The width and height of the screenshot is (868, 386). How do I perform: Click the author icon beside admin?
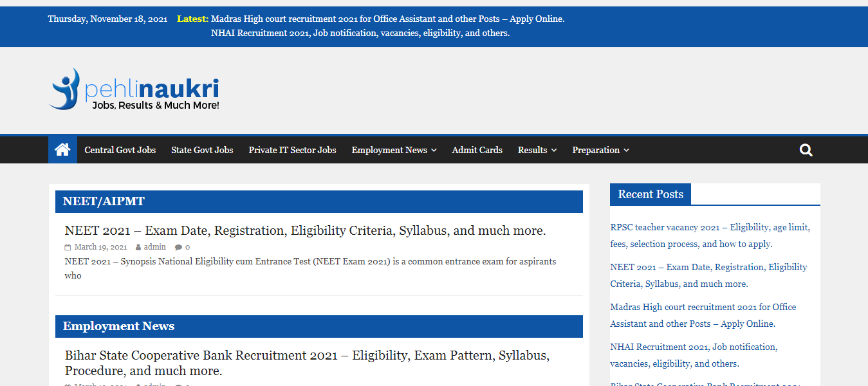coord(138,247)
